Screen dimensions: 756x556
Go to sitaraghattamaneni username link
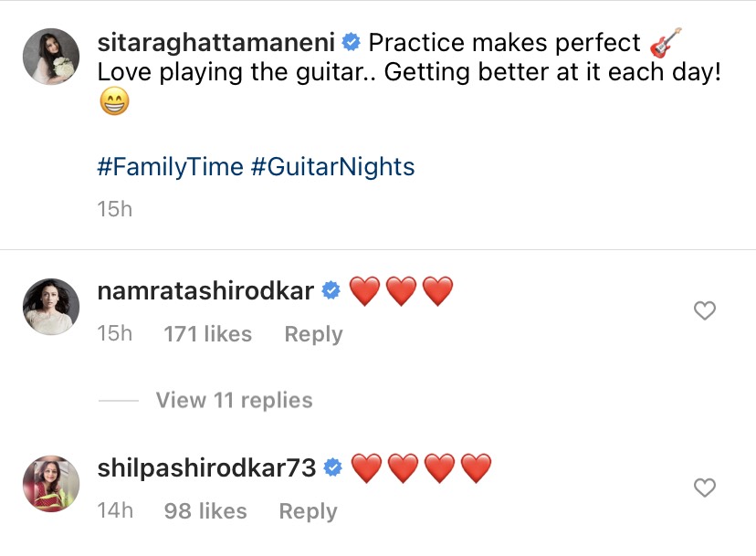217,43
